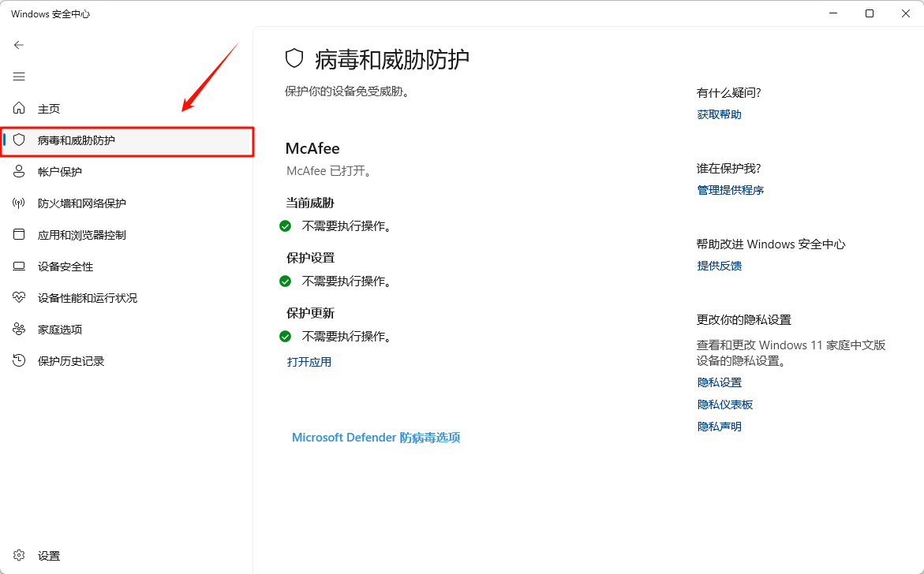Click the gear icon for 设置
The image size is (924, 574).
point(19,555)
